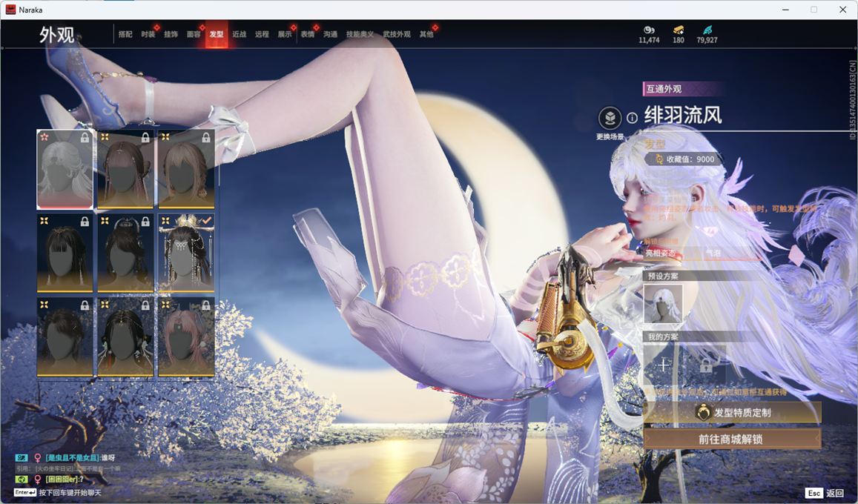Choose the white hair preset under 预设方案
Screen dimensions: 858x504
click(663, 304)
